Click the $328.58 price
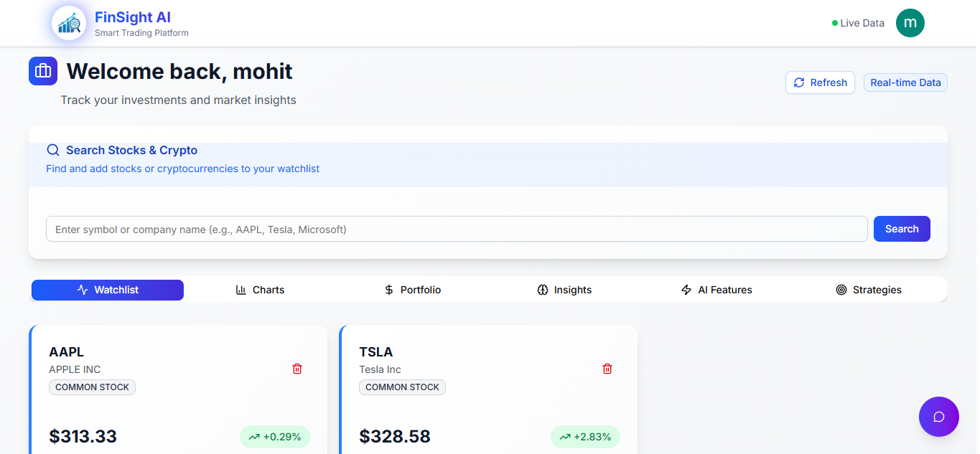The image size is (980, 454). 395,436
